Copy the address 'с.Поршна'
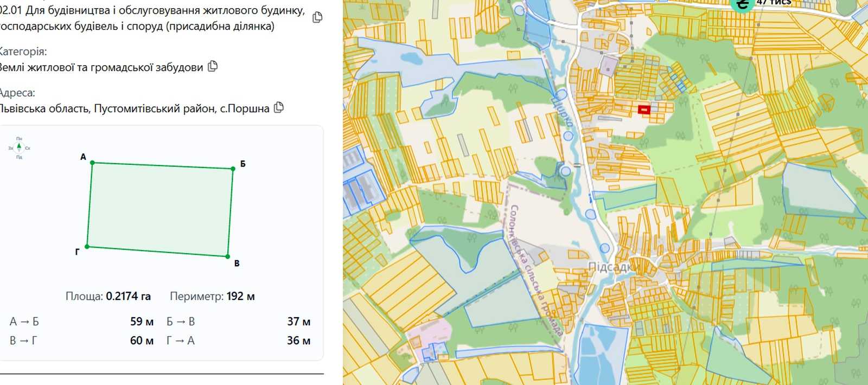 click(279, 107)
